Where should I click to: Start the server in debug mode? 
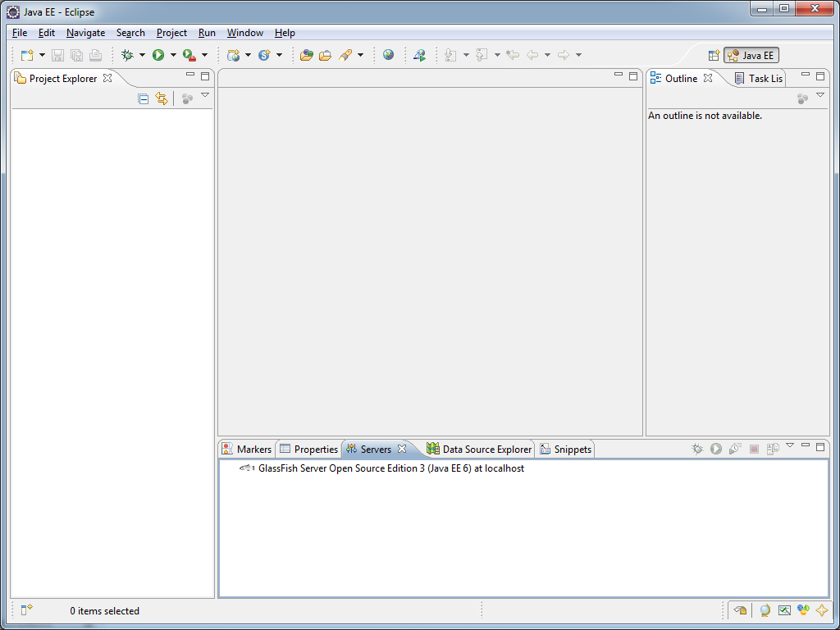pos(697,449)
